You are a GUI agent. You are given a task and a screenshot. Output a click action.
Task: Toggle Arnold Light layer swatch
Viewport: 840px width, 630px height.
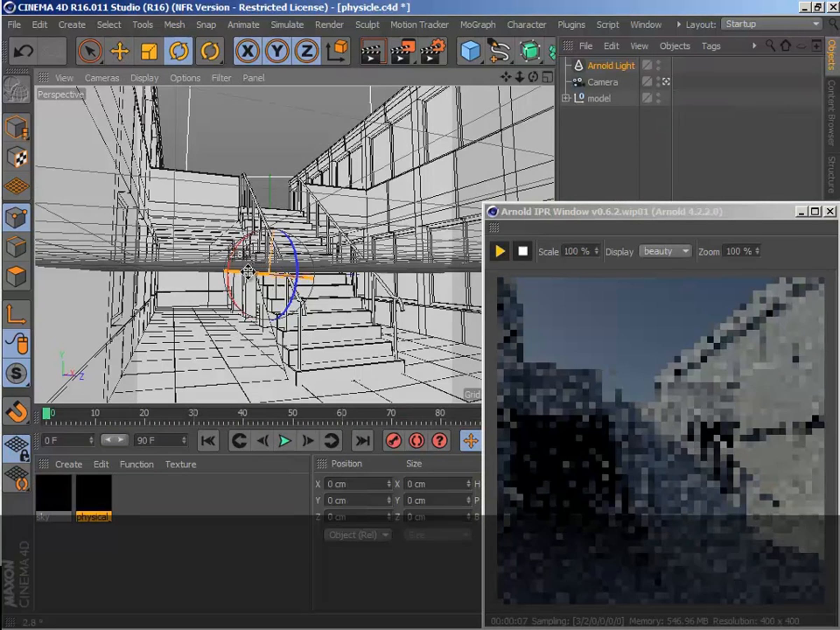[x=647, y=65]
